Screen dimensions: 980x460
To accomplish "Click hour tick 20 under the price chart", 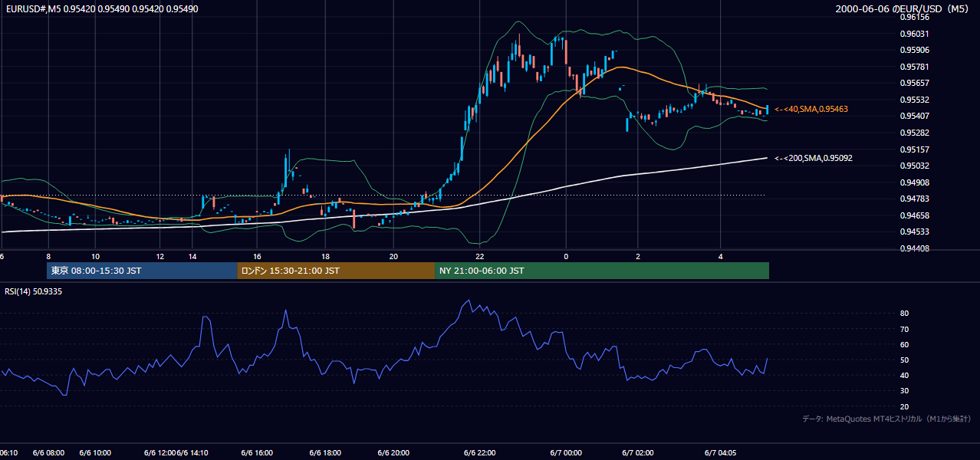I will coord(393,256).
